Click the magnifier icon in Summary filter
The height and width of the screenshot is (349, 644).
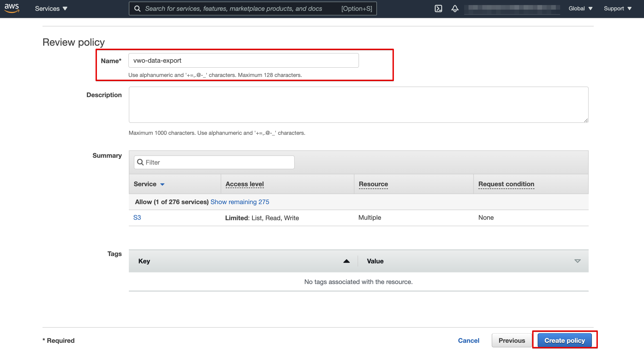point(140,162)
